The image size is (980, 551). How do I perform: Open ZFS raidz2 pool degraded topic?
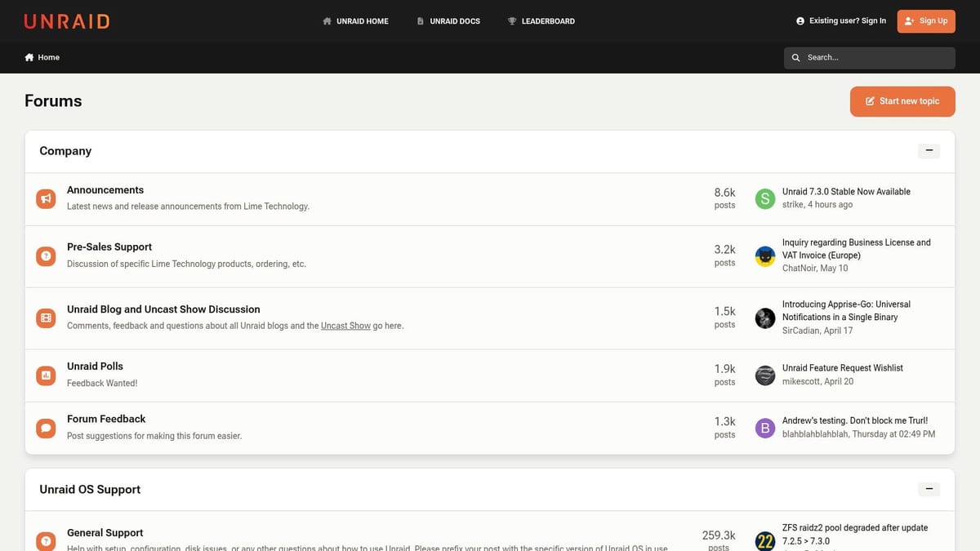pos(855,535)
